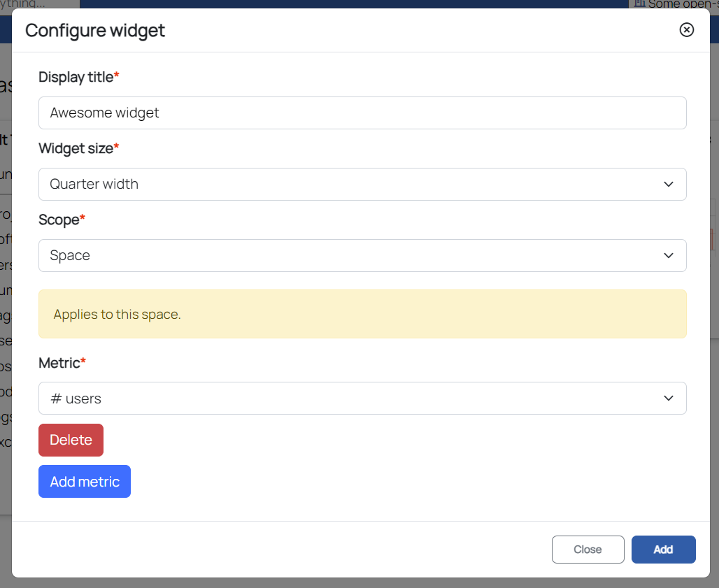Click the chevron arrow on Widget size
Image resolution: width=719 pixels, height=588 pixels.
coord(668,184)
